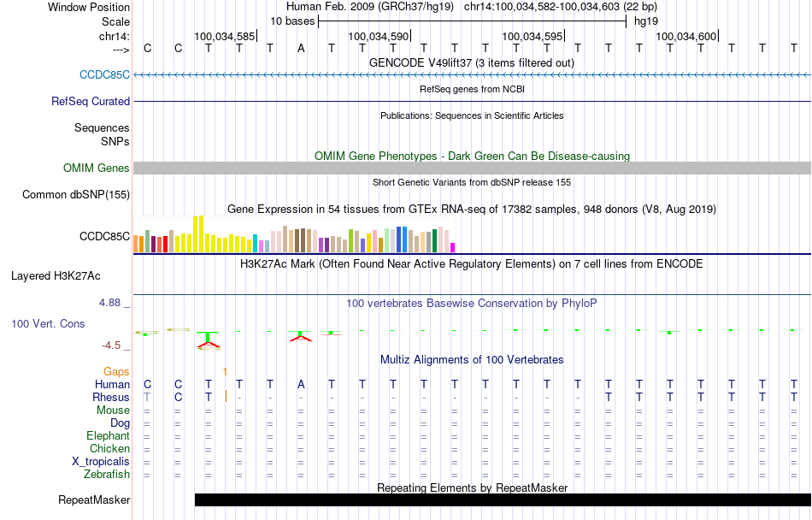
Task: Click the 'RefSeq genes from NCBI' title
Action: (473, 89)
